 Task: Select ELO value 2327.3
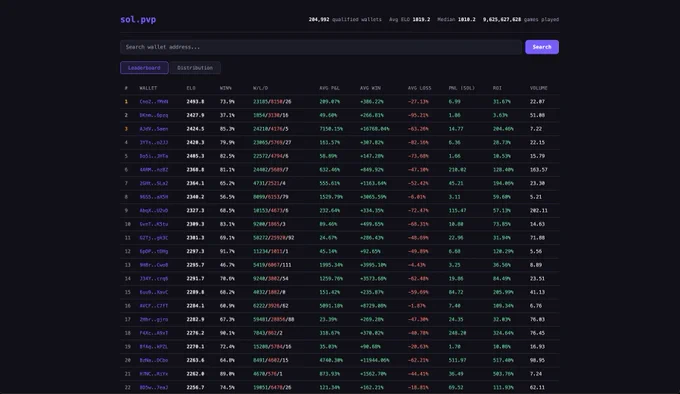[195, 211]
